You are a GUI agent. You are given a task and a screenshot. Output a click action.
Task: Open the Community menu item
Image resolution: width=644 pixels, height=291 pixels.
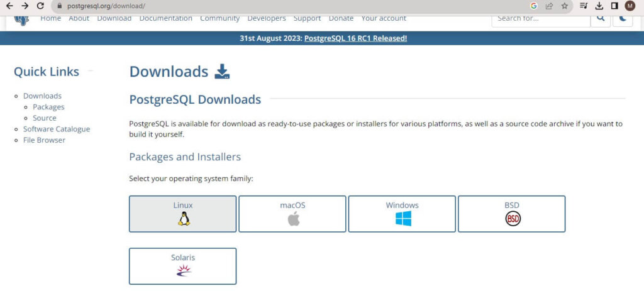(x=219, y=18)
